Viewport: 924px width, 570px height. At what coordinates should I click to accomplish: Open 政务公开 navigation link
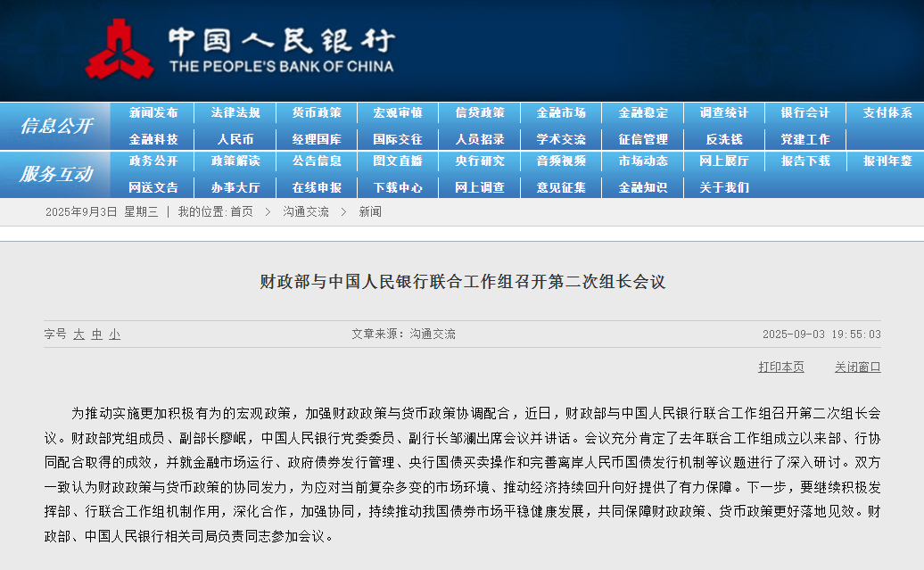click(153, 161)
